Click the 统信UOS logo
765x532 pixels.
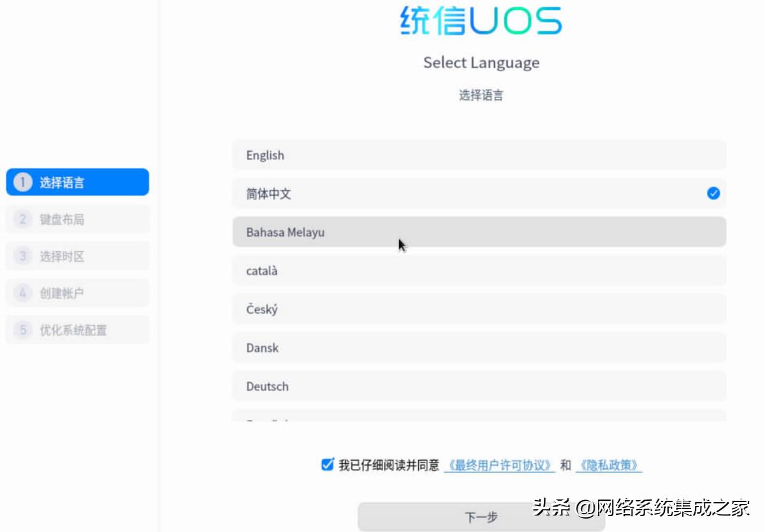click(x=481, y=21)
